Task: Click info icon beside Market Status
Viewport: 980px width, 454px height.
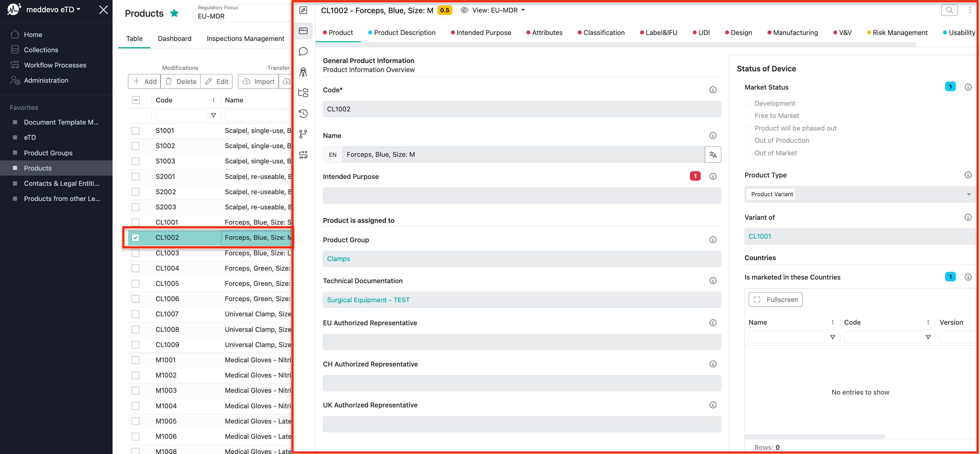Action: (x=968, y=87)
